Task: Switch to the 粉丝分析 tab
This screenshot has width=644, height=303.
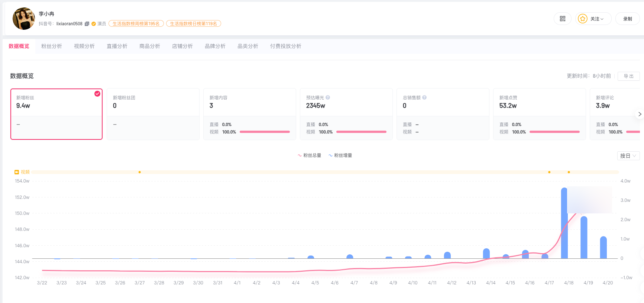Action: click(x=52, y=46)
